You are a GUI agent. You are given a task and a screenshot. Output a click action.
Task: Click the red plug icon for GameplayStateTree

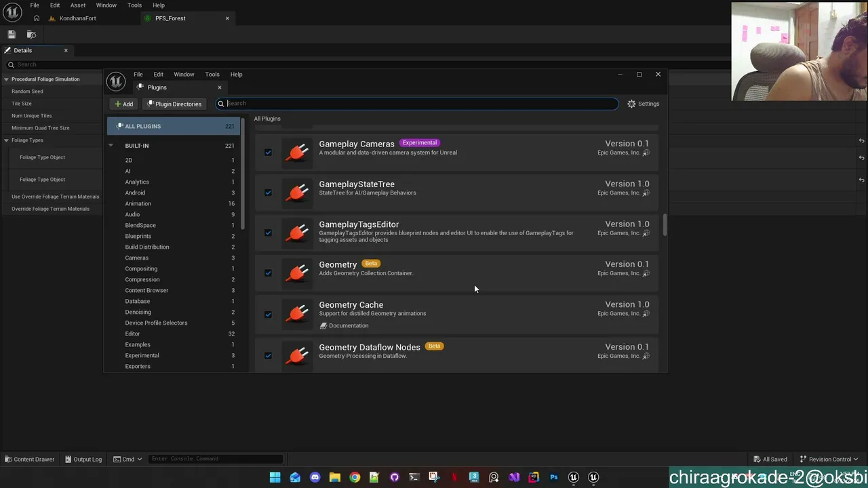[296, 192]
